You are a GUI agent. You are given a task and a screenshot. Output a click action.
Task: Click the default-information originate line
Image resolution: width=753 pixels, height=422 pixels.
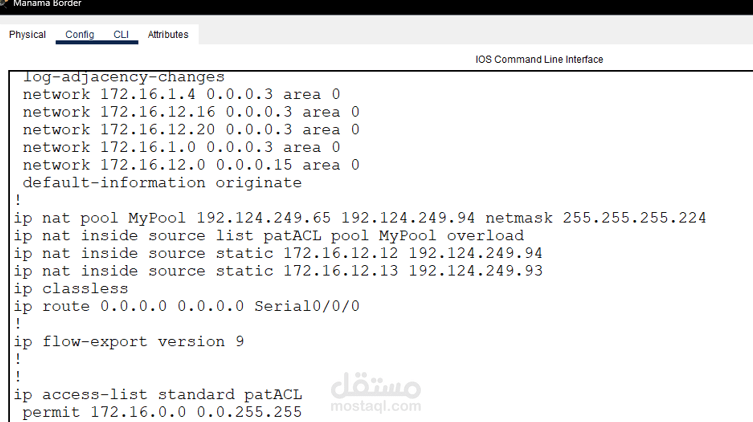point(162,183)
